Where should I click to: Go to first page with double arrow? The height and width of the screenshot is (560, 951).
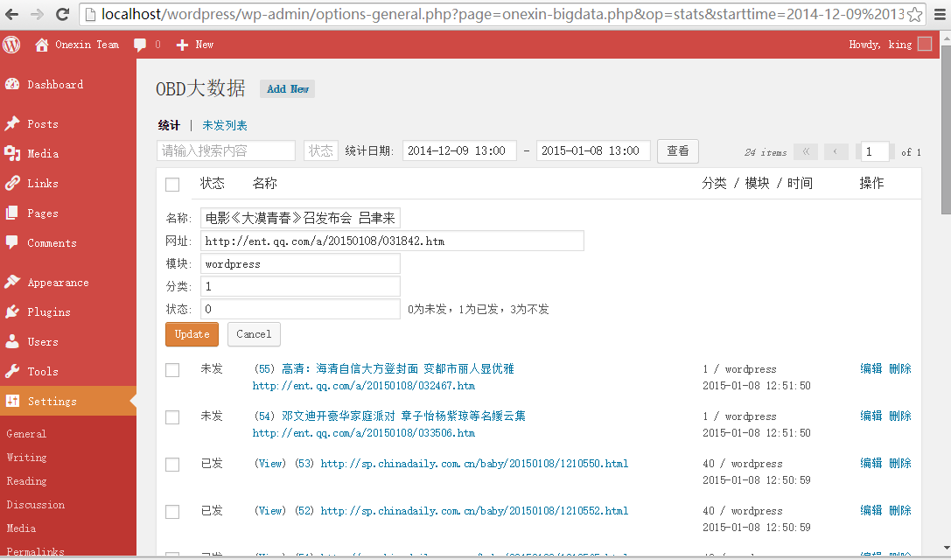pyautogui.click(x=806, y=151)
